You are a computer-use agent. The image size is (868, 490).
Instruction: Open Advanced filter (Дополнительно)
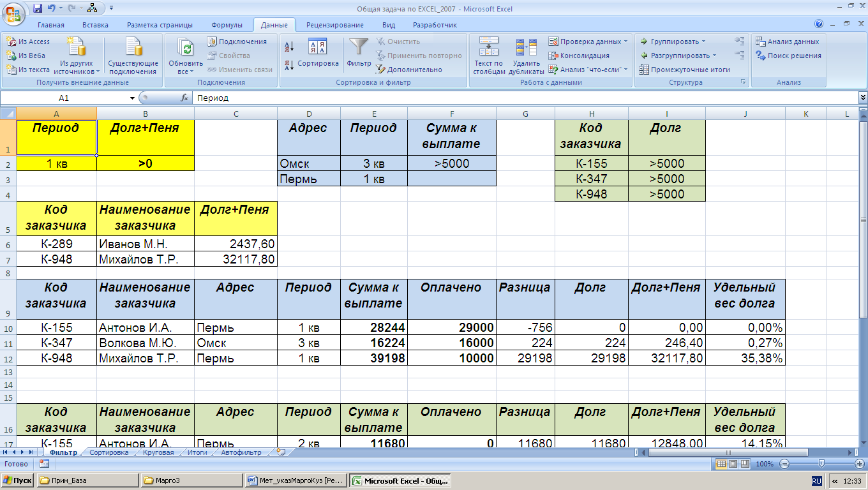(409, 70)
